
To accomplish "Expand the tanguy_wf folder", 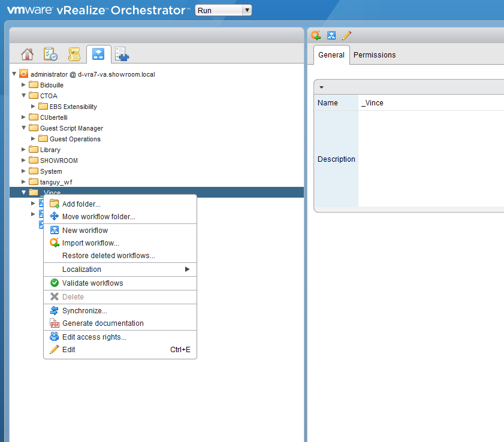I will coord(23,181).
